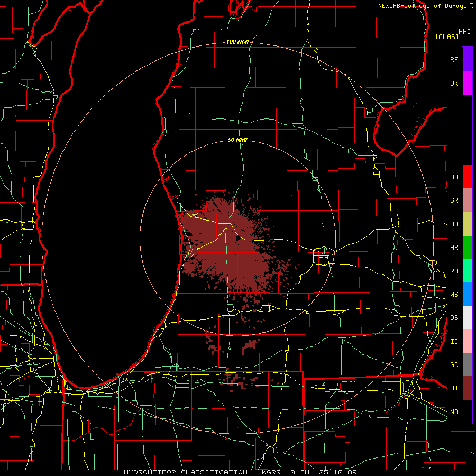Click the HR legend label
The width and height of the screenshot is (476, 476).
pyautogui.click(x=454, y=248)
